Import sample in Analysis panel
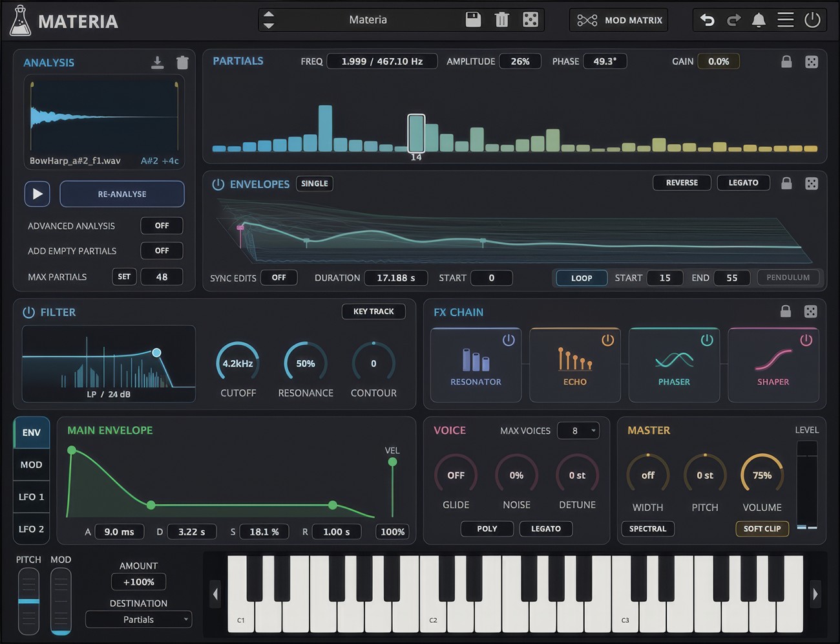This screenshot has width=840, height=644. (x=157, y=62)
